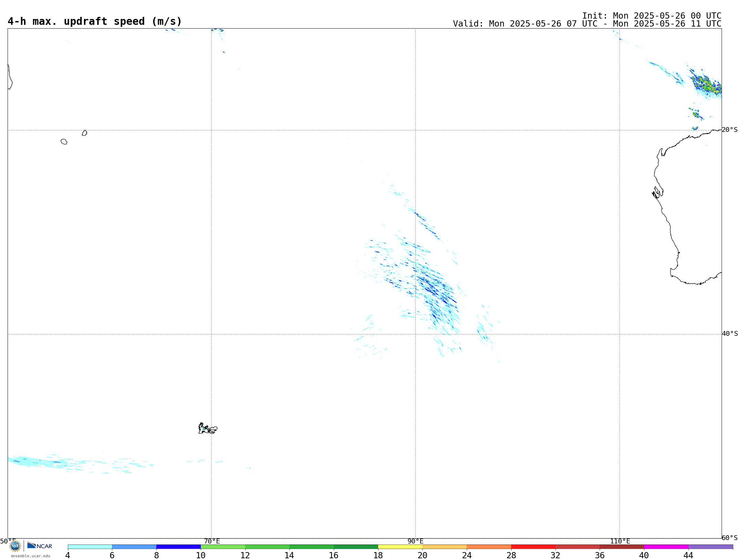Click the green 12-14 colorbar segment
This screenshot has width=744, height=560.
click(x=267, y=547)
